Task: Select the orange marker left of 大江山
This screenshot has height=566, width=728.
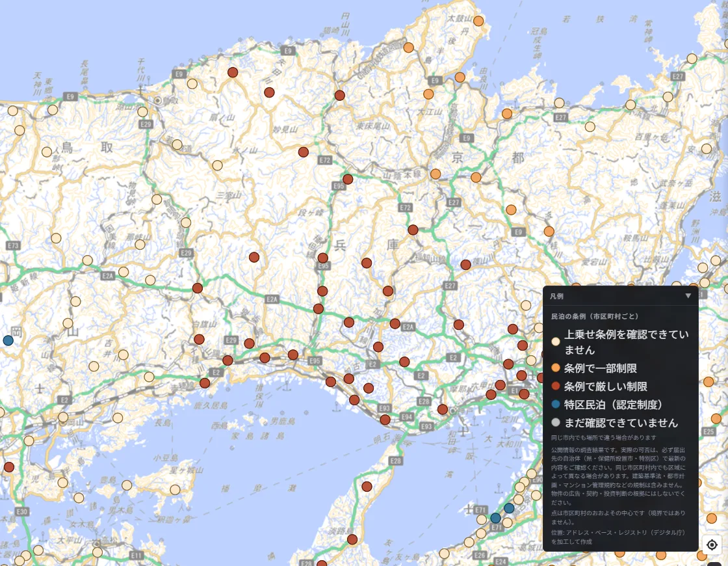Action: click(x=428, y=94)
